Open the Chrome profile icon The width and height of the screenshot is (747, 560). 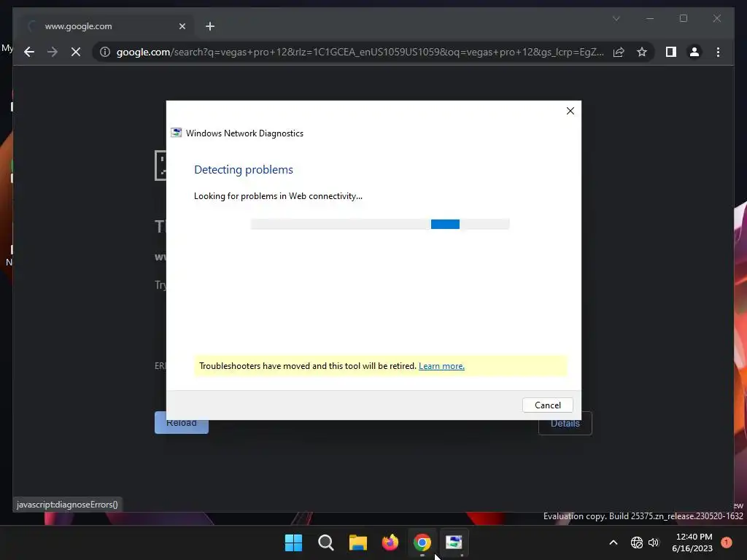click(x=694, y=52)
